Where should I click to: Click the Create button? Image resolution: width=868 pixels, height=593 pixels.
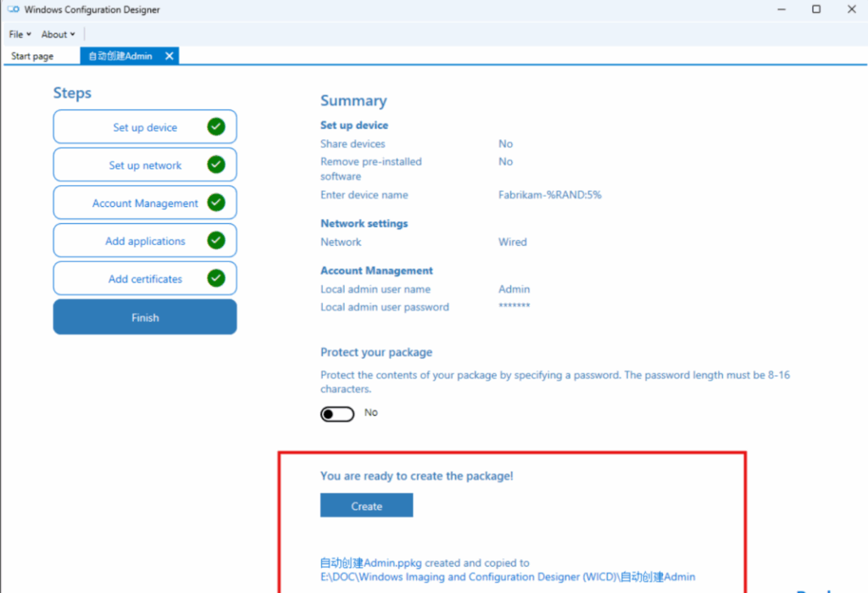point(366,505)
